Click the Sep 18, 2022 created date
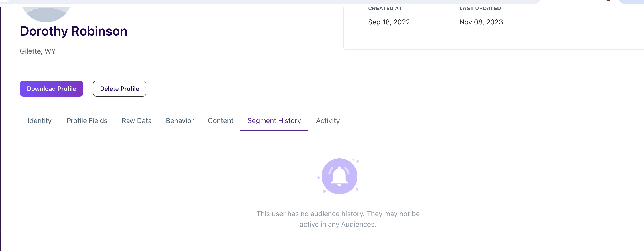This screenshot has width=644, height=251. tap(389, 22)
